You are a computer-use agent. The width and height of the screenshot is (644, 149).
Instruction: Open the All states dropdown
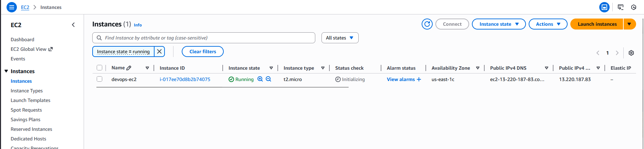click(340, 38)
